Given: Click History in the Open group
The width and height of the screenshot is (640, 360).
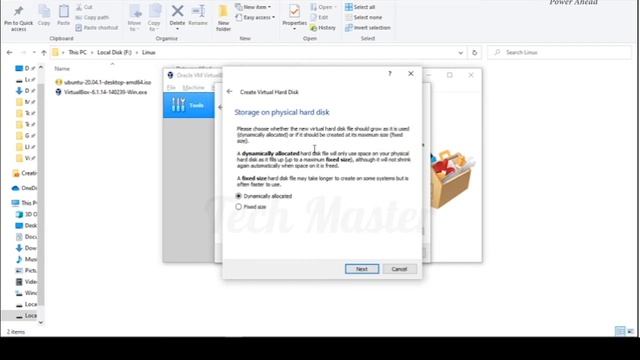Looking at the screenshot, I should [323, 28].
